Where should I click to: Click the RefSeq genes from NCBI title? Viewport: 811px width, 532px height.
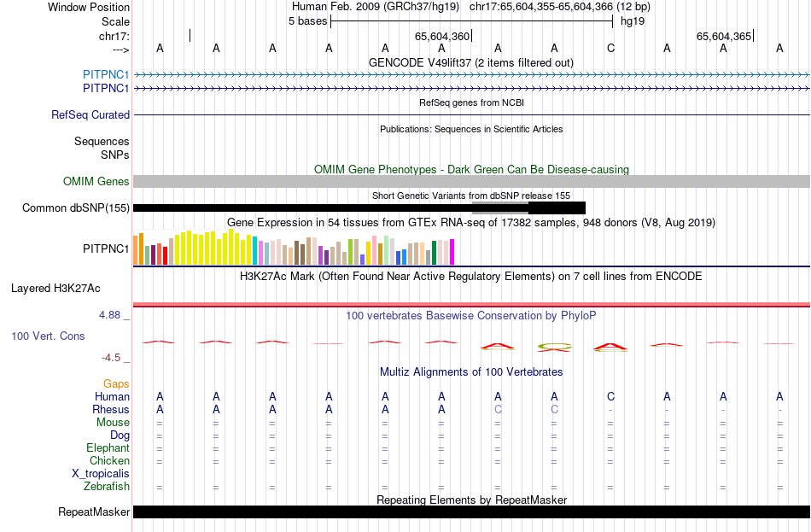[x=472, y=102]
